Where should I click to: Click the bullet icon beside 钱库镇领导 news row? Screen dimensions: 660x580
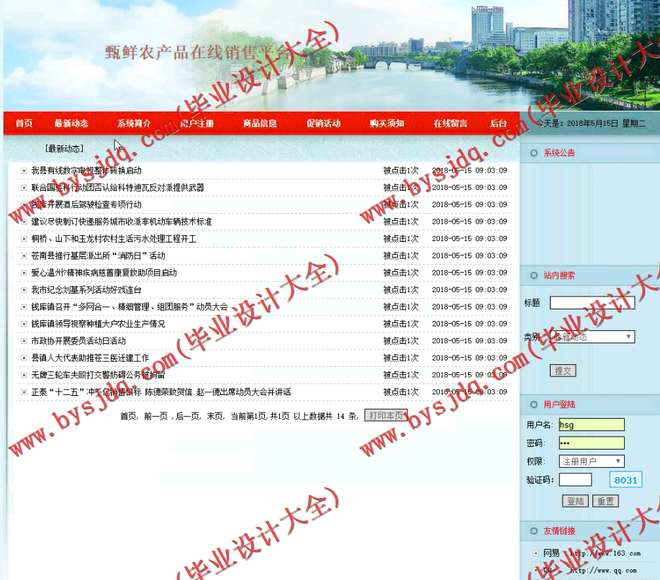[x=24, y=324]
